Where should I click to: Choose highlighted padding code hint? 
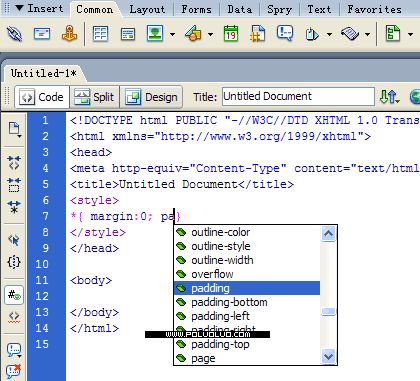(247, 288)
